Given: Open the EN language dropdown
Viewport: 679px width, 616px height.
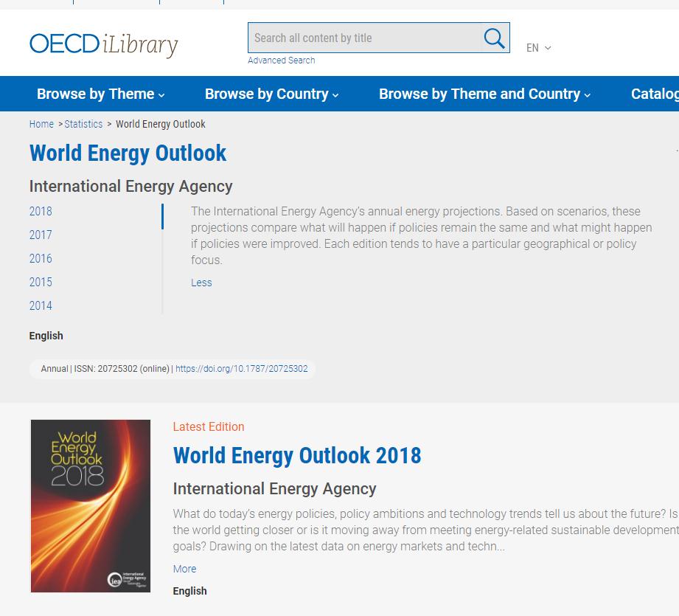Looking at the screenshot, I should pos(538,48).
